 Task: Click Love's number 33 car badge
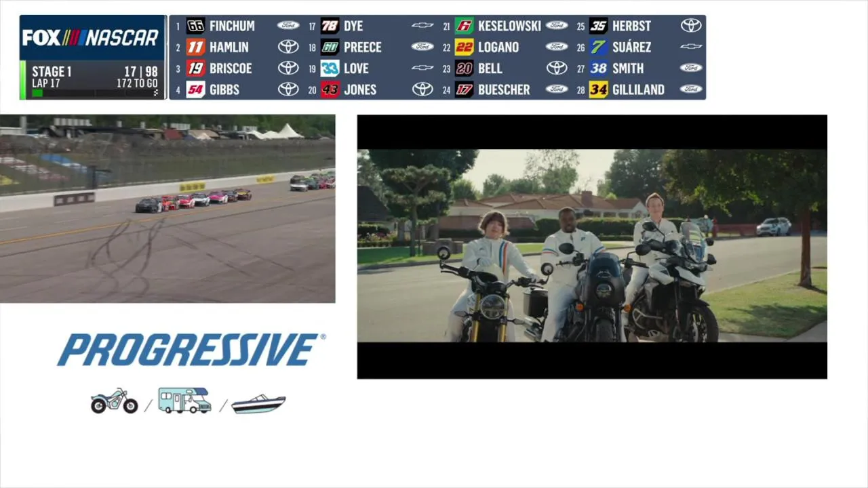click(x=330, y=68)
